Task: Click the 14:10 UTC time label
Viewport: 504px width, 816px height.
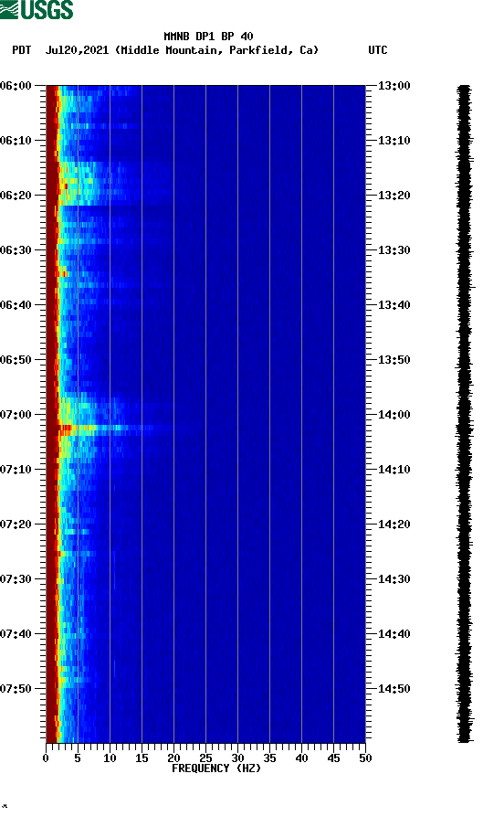Action: (x=394, y=470)
